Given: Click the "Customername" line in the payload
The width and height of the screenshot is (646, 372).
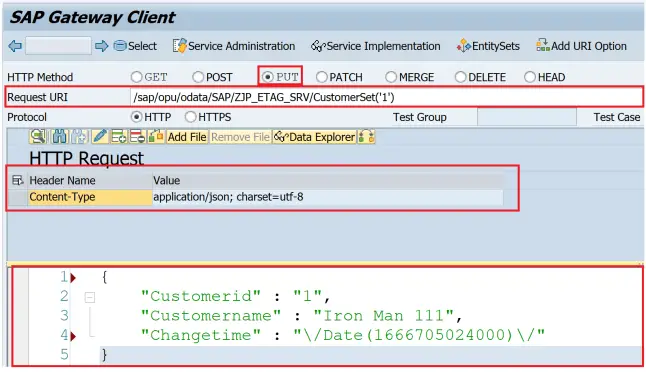Looking at the screenshot, I should (301, 316).
